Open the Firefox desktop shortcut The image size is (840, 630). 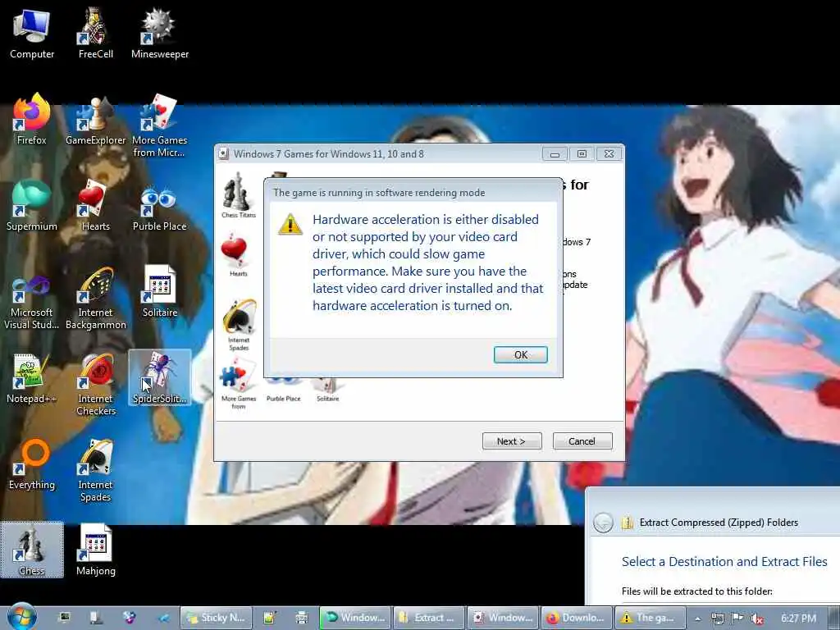pos(32,120)
